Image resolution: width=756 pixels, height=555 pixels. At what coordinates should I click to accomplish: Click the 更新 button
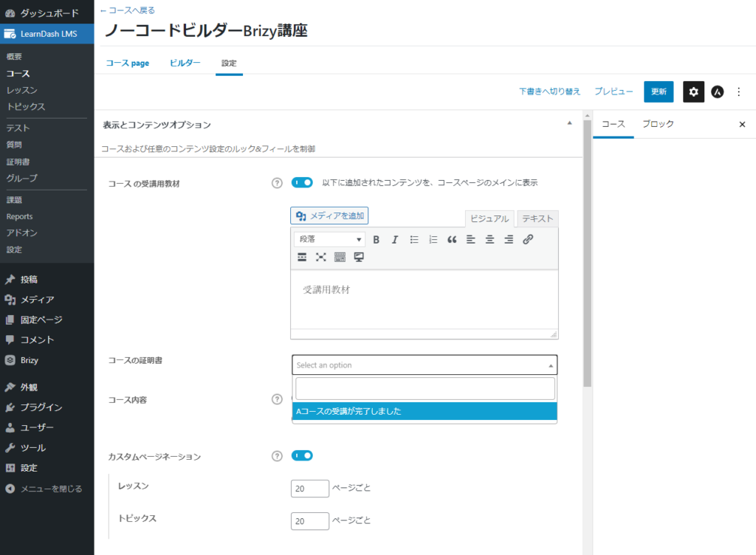[x=659, y=92]
